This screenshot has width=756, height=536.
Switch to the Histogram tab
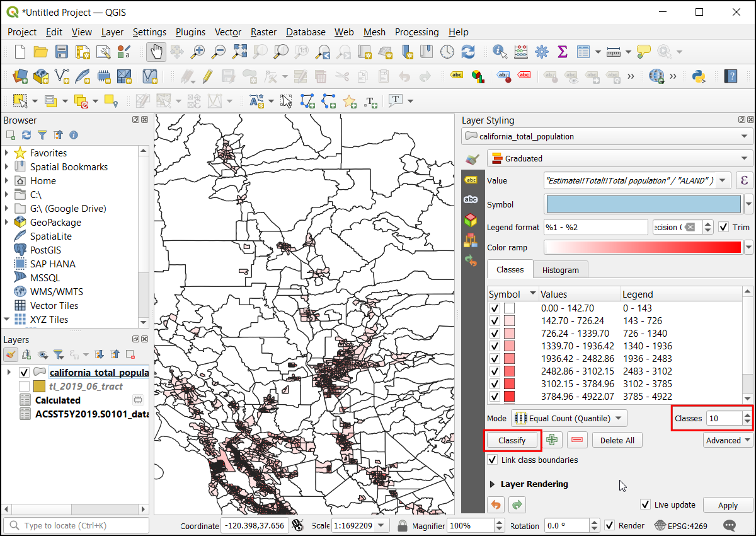coord(560,270)
